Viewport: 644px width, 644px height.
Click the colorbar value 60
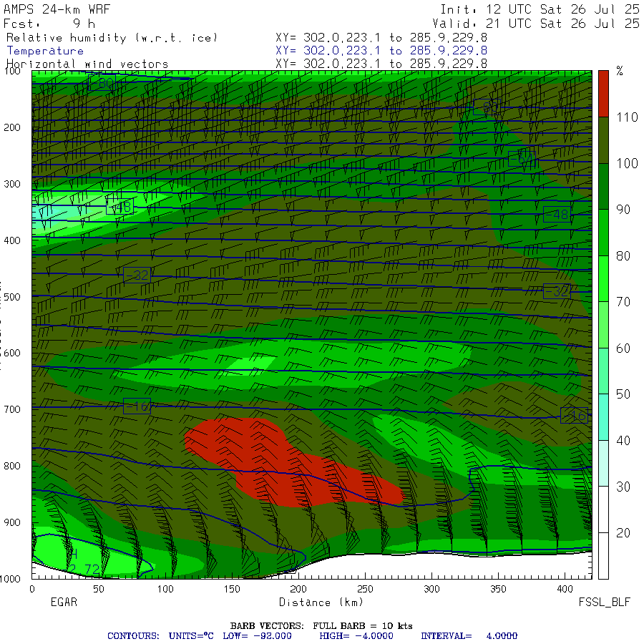coord(623,348)
